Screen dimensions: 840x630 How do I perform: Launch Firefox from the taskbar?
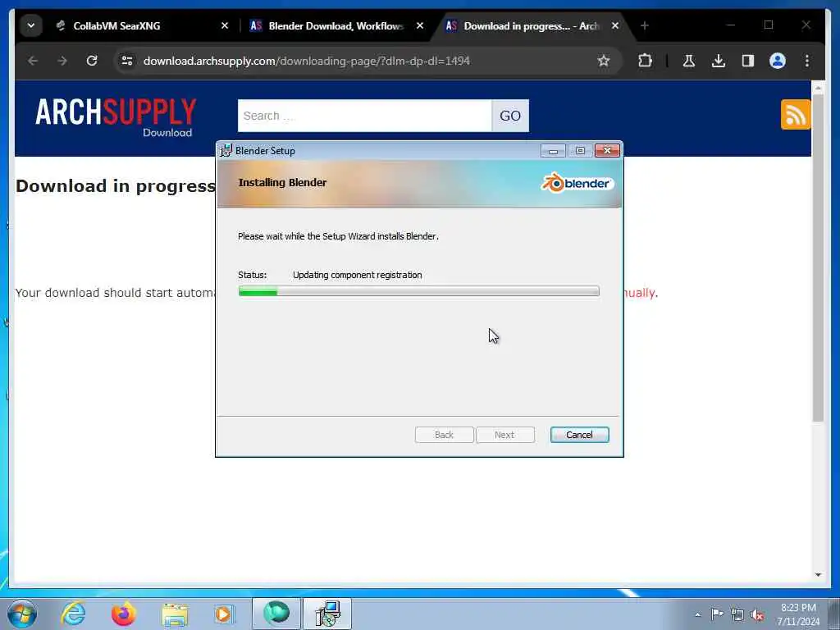point(124,614)
